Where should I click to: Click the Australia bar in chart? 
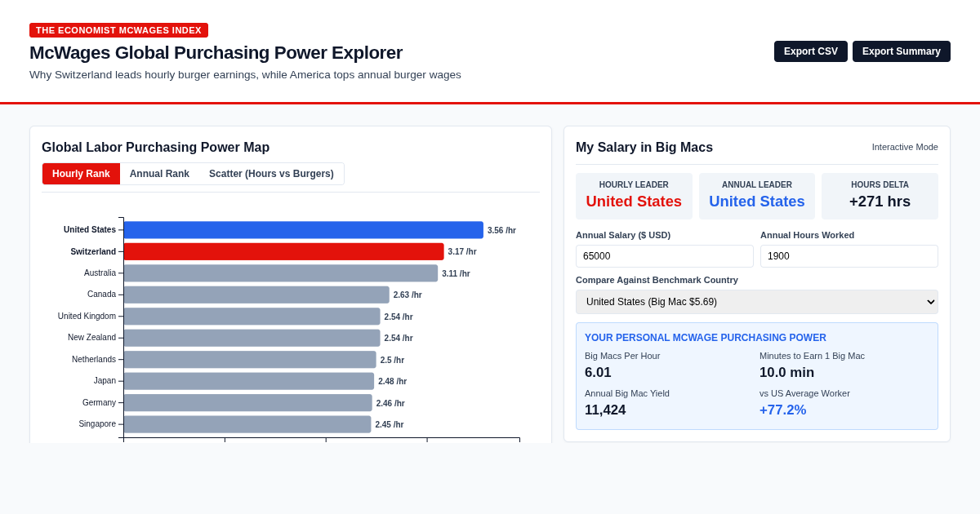(280, 273)
